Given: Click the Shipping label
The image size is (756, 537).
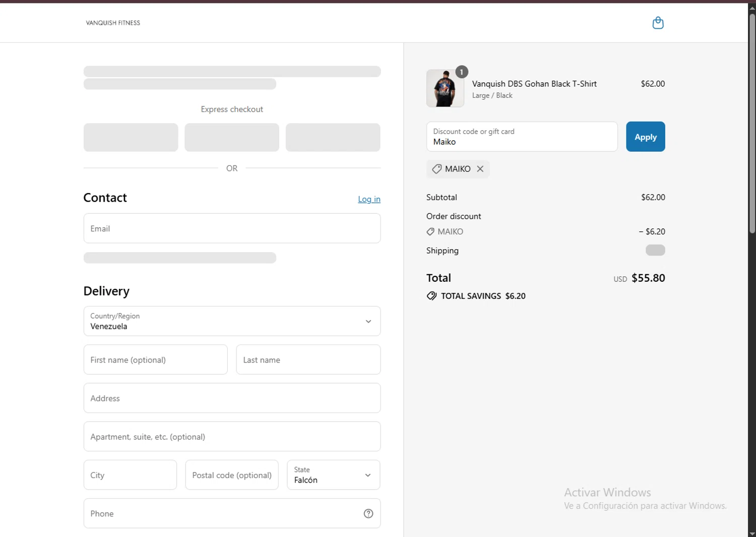Looking at the screenshot, I should click(443, 251).
